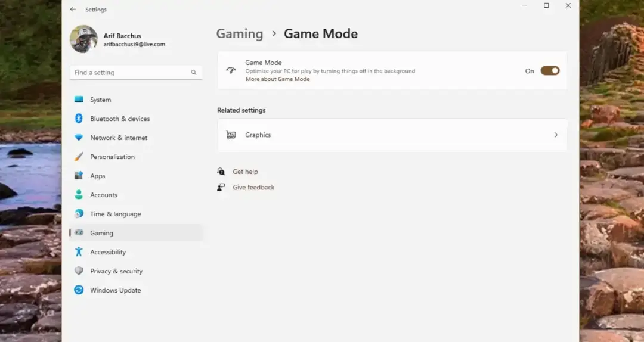The width and height of the screenshot is (644, 342).
Task: Click the Gaming controller icon in sidebar
Action: click(79, 233)
